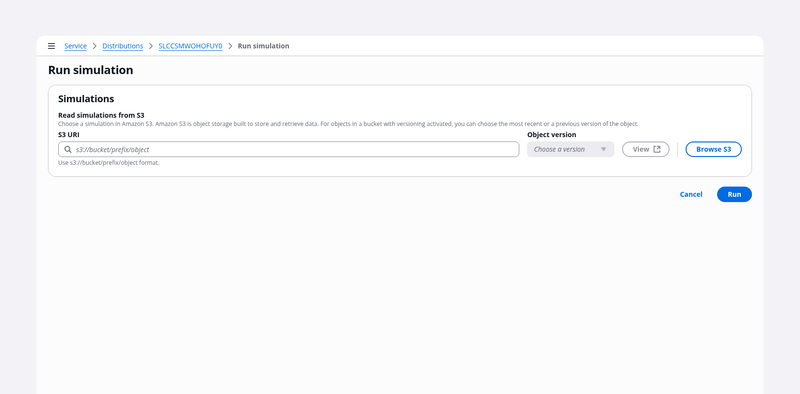Viewport: 800px width, 394px height.
Task: Click the s3://bucket/prefix/object format hint text
Action: [109, 163]
